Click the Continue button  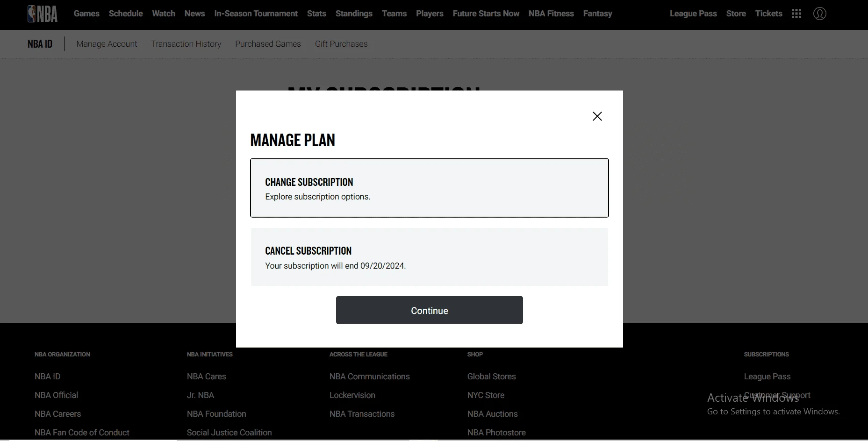pyautogui.click(x=430, y=310)
